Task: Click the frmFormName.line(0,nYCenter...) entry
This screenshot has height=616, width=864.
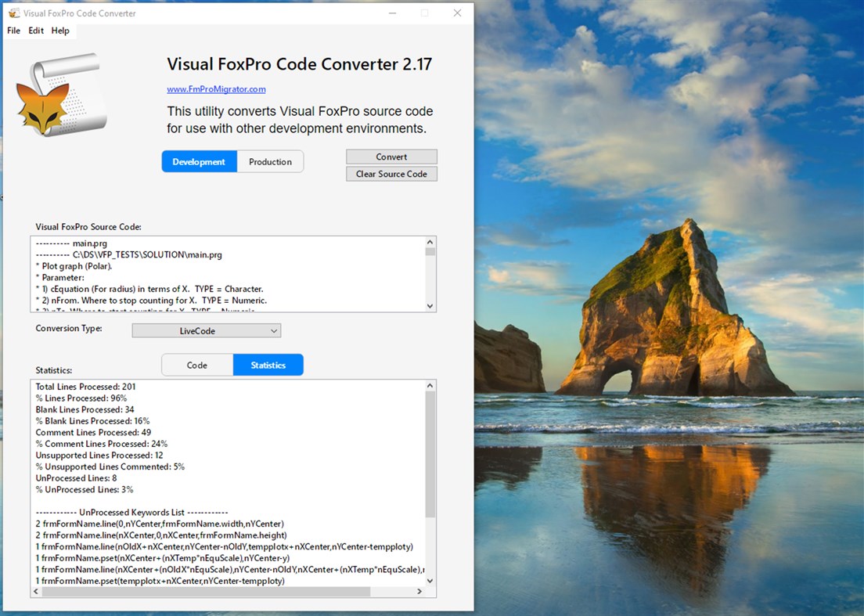Action: point(160,524)
